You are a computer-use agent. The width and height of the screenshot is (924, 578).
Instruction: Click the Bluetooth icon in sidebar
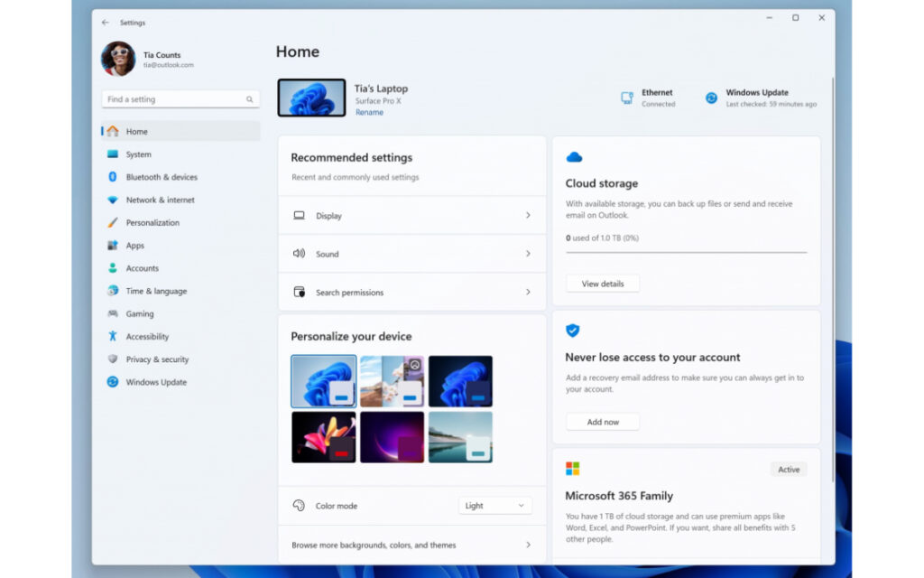coord(113,177)
